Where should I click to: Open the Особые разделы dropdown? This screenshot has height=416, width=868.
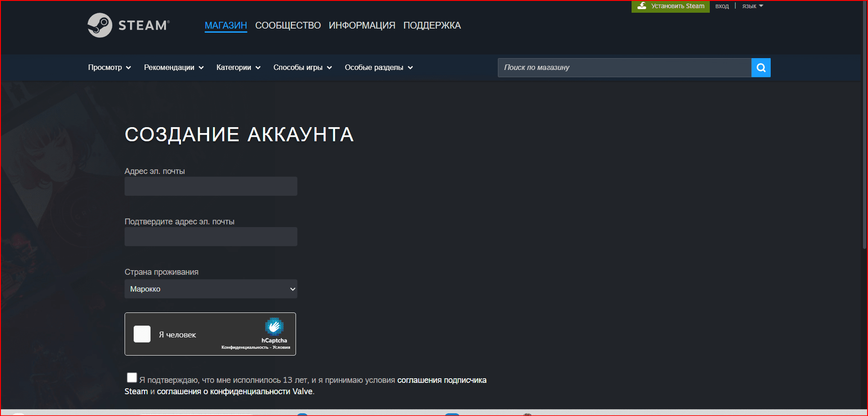point(378,68)
